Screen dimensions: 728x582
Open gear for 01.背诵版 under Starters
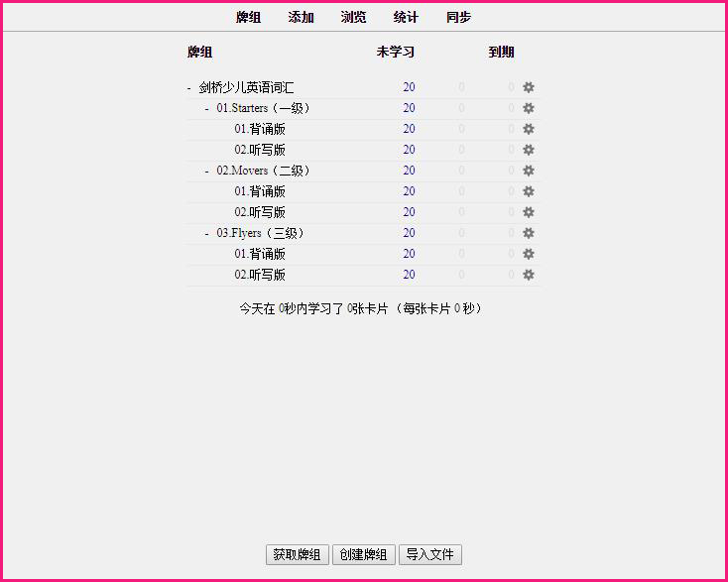coord(529,129)
